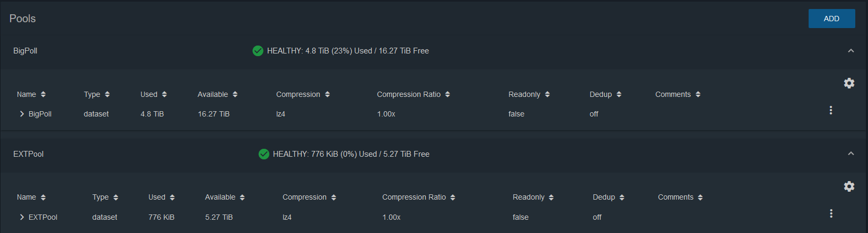Screen dimensions: 868x233
Task: Collapse the EXTPool pool panel
Action: pyautogui.click(x=851, y=154)
